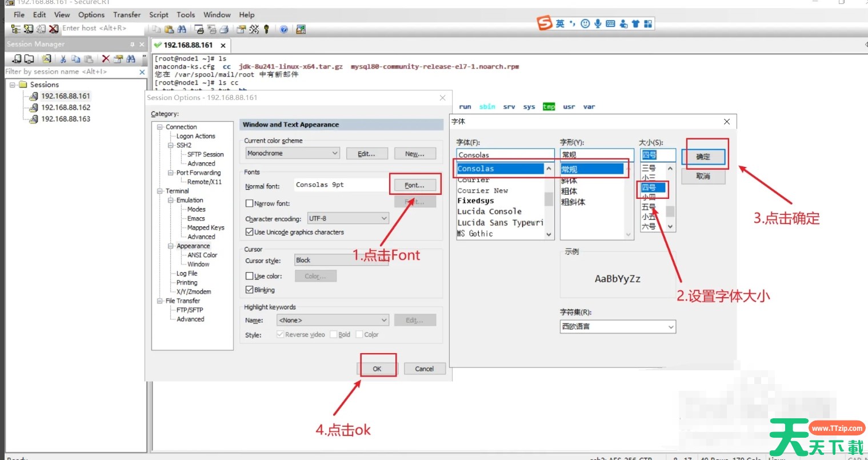Toggle Use Unicode graphics characters checkbox
This screenshot has height=460, width=868.
[x=249, y=232]
